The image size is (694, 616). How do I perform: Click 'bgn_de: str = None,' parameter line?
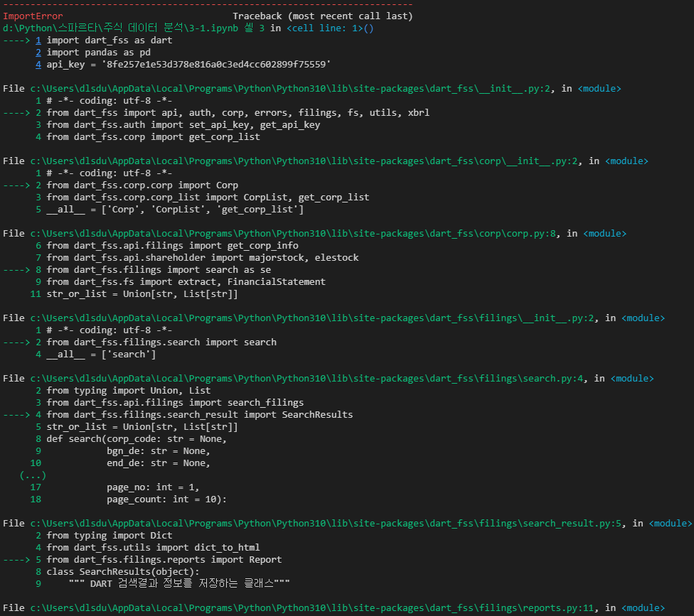158,451
